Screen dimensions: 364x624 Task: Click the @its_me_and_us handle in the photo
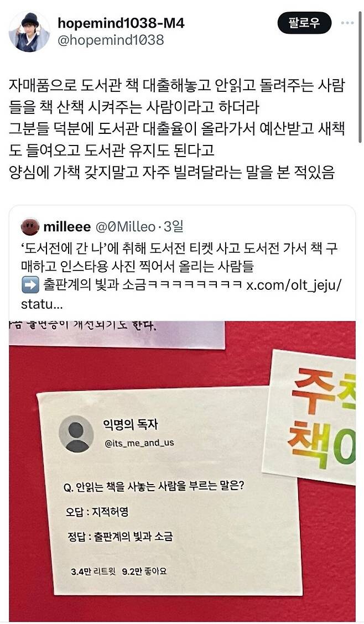click(x=139, y=443)
